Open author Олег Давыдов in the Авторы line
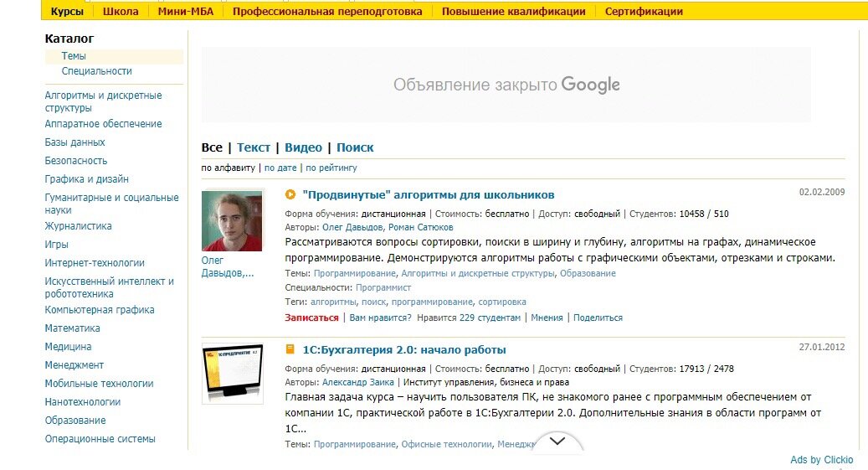 coord(352,227)
